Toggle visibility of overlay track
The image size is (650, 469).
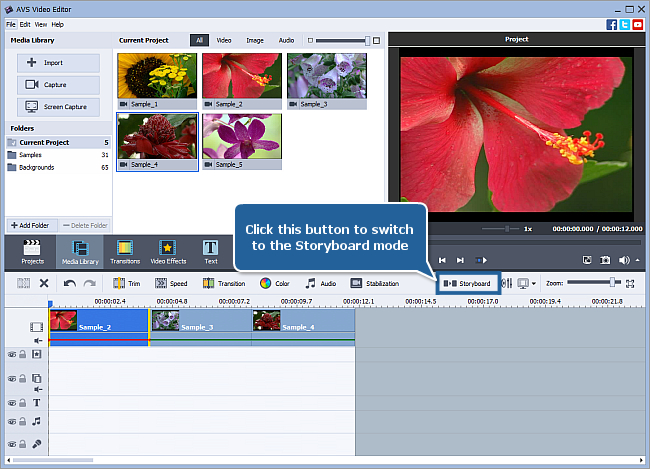coord(12,379)
